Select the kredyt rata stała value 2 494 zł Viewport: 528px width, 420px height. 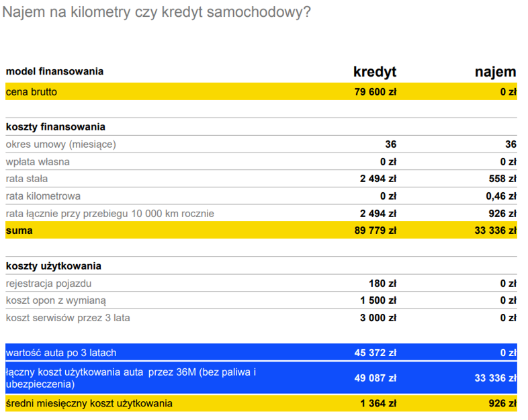[x=378, y=179]
